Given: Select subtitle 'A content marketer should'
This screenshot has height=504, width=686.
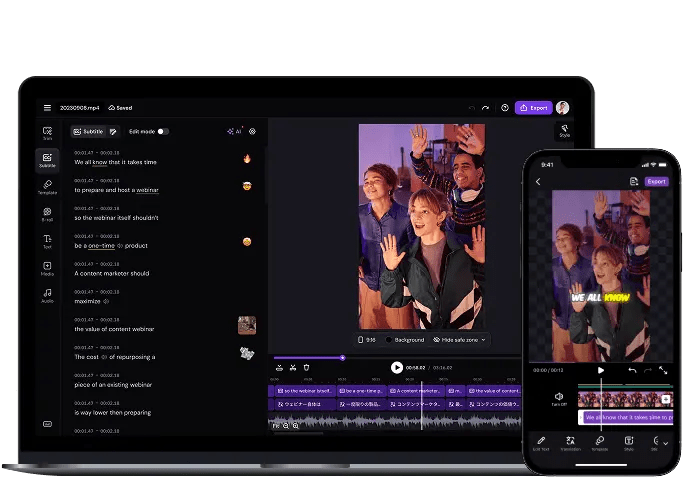Looking at the screenshot, I should tap(112, 273).
